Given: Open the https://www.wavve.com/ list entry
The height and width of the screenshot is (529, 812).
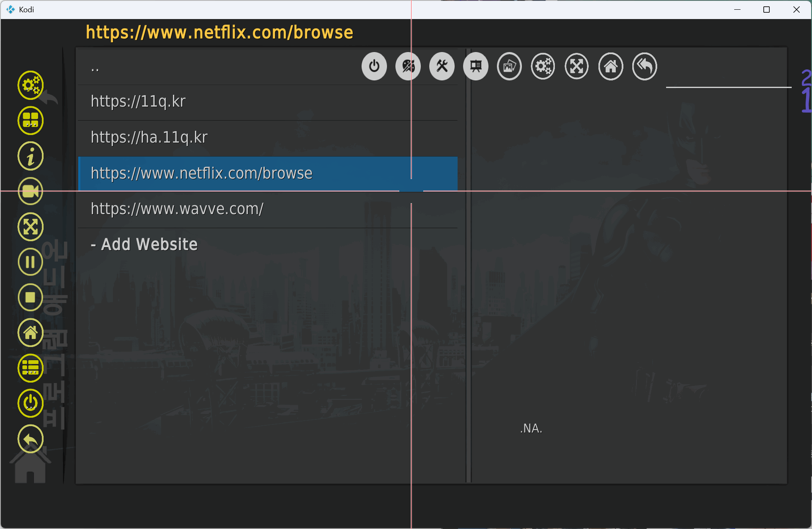Looking at the screenshot, I should (x=268, y=209).
